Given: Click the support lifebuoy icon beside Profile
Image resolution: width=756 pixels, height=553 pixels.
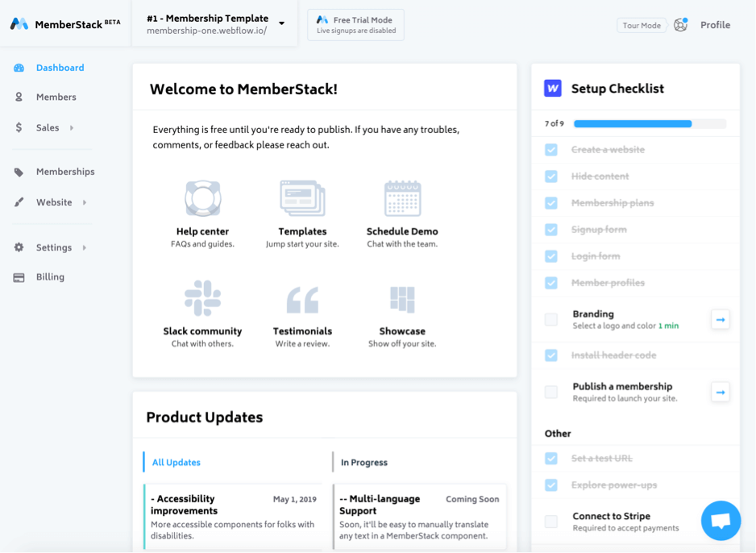Looking at the screenshot, I should [x=680, y=25].
